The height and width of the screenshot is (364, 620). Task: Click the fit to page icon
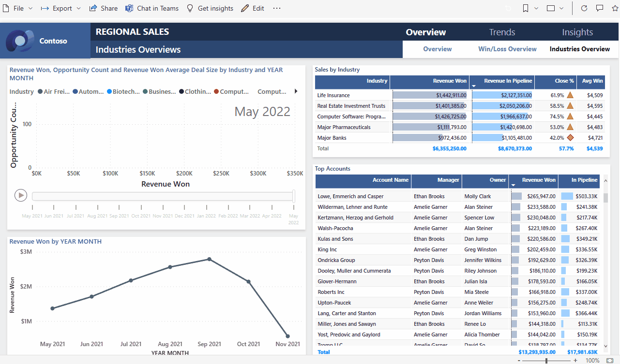[x=610, y=361]
